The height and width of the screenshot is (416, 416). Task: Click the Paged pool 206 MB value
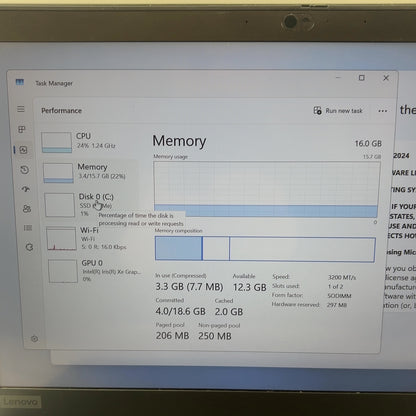pyautogui.click(x=172, y=335)
